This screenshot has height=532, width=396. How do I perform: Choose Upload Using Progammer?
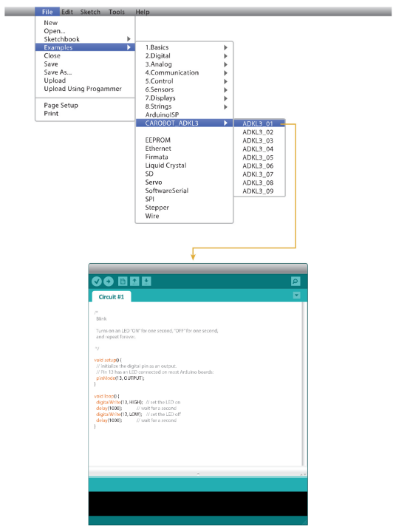[85, 89]
